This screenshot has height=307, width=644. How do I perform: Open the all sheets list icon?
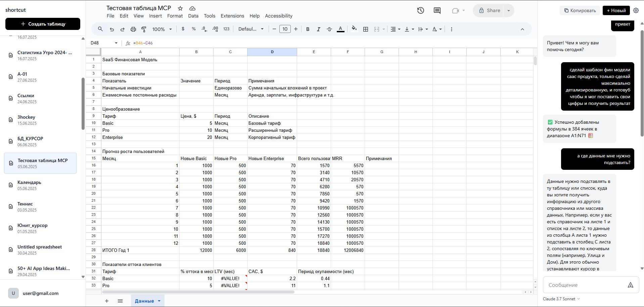pyautogui.click(x=120, y=301)
